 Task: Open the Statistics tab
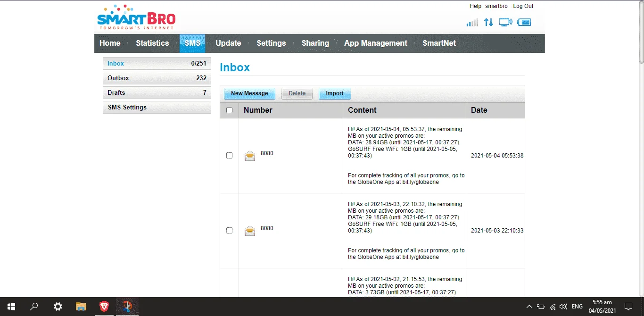152,43
